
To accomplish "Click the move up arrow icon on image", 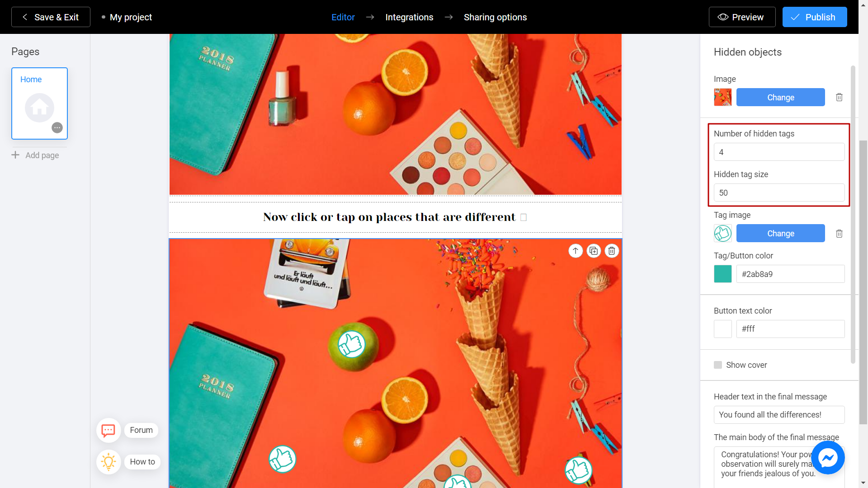I will tap(576, 251).
